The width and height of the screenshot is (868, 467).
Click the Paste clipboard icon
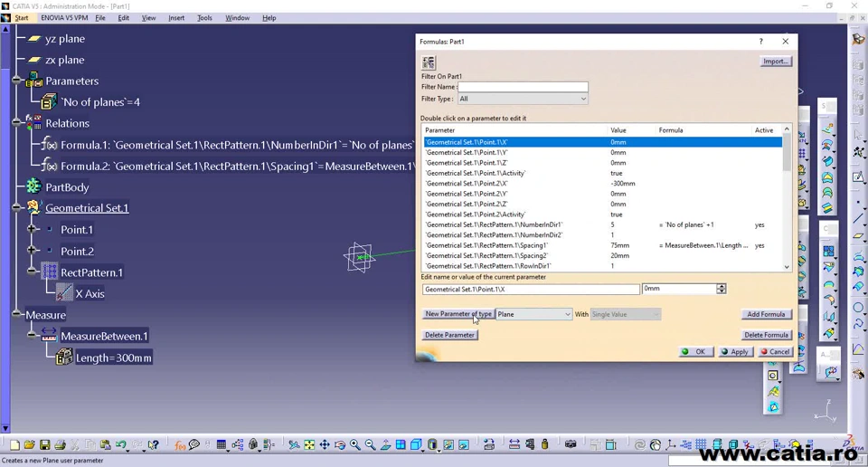[105, 444]
